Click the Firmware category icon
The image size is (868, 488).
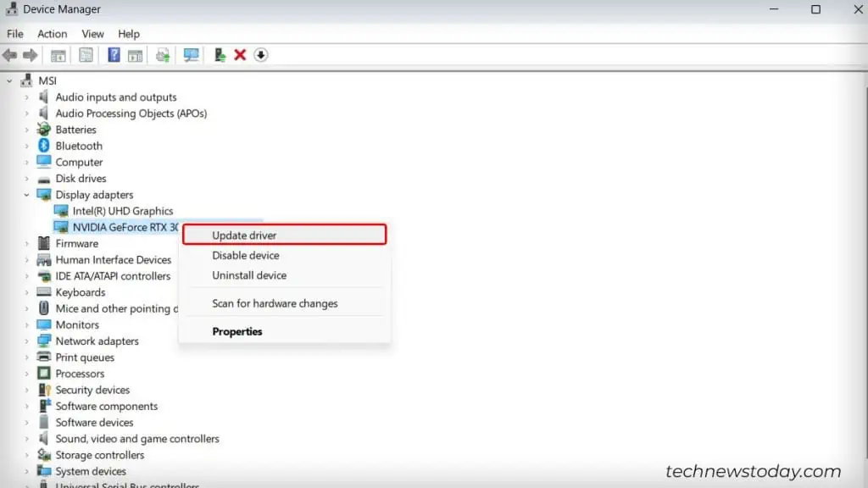click(x=44, y=243)
